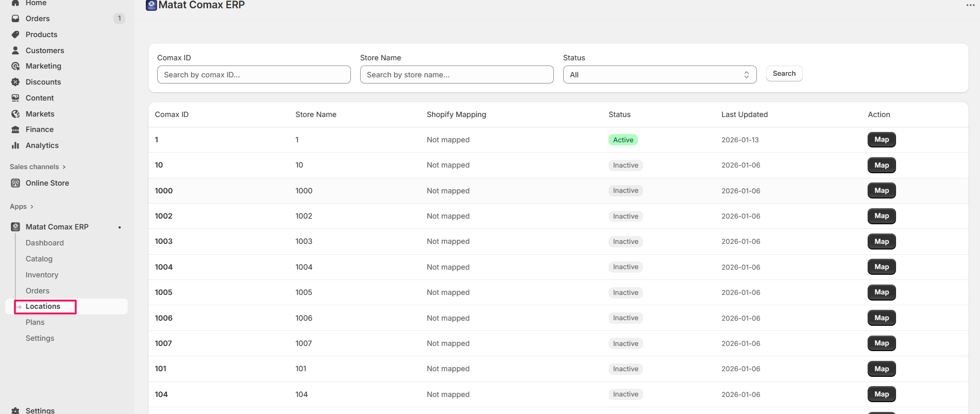The width and height of the screenshot is (980, 414).
Task: Click the Analytics bar chart icon
Action: [x=15, y=145]
